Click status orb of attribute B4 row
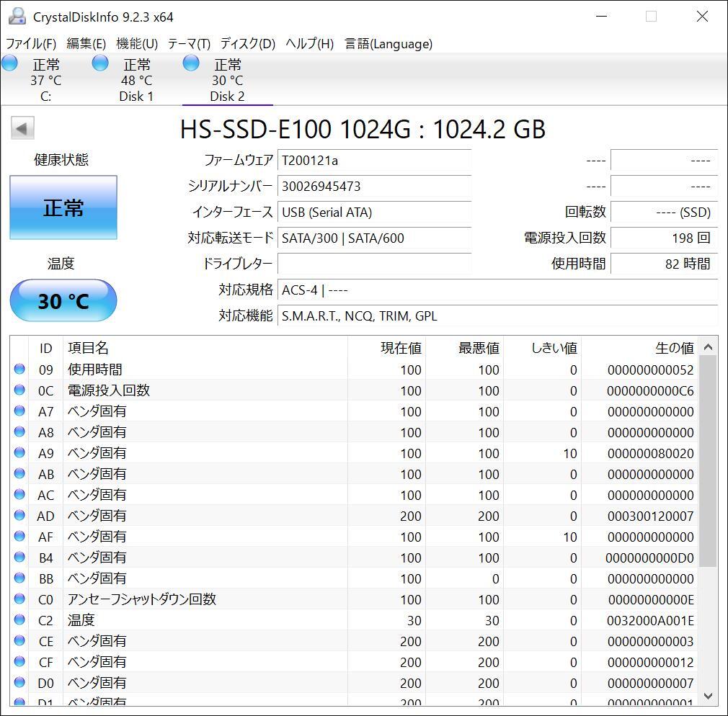 pos(19,557)
